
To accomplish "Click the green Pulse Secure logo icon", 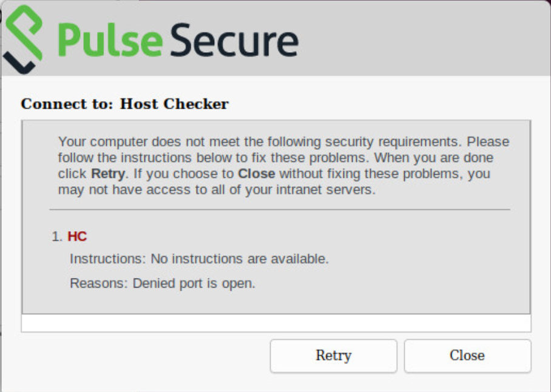I will 23,39.
